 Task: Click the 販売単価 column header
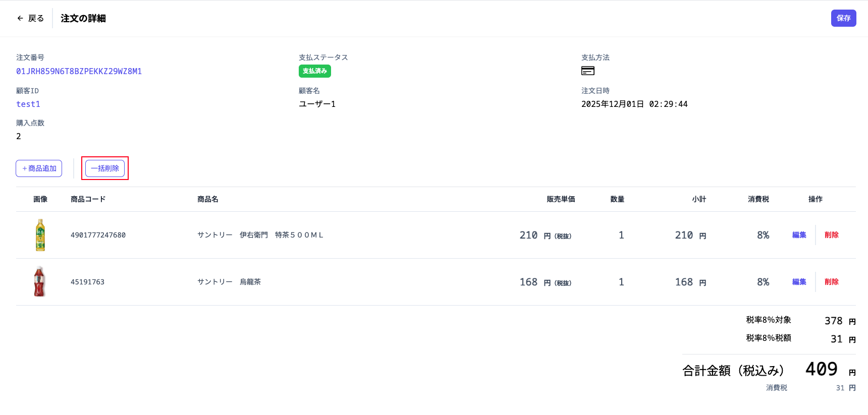pyautogui.click(x=561, y=199)
